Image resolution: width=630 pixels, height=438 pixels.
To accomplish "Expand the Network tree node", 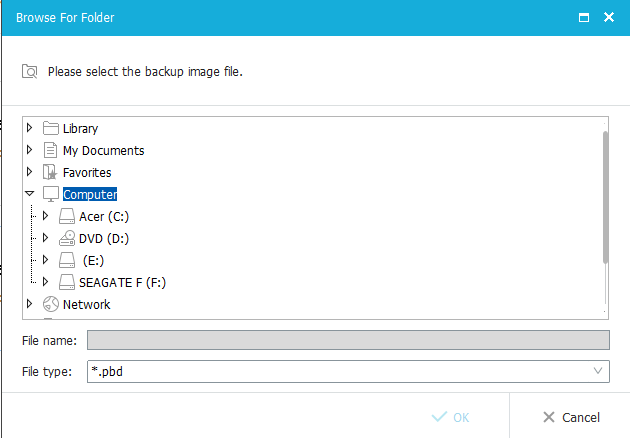I will pyautogui.click(x=30, y=304).
